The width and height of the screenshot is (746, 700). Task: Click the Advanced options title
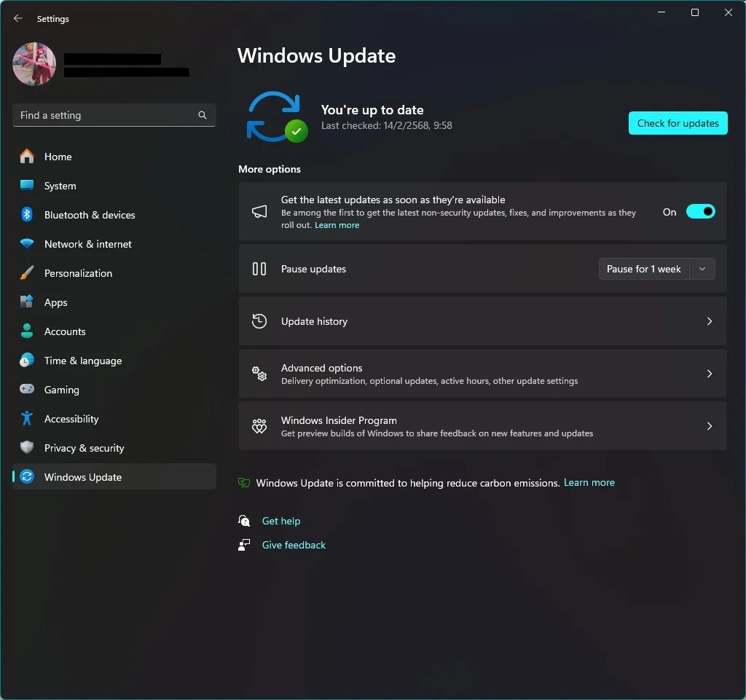321,368
